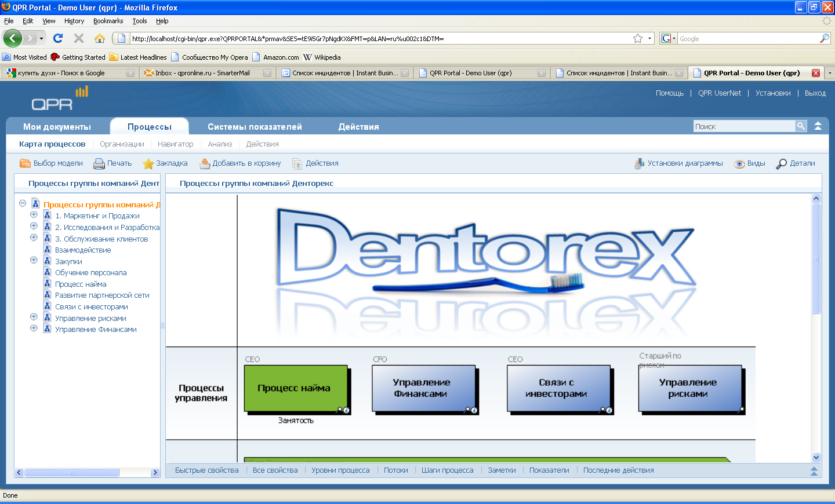
Task: Click the Выбор модели folder icon
Action: pyautogui.click(x=25, y=163)
